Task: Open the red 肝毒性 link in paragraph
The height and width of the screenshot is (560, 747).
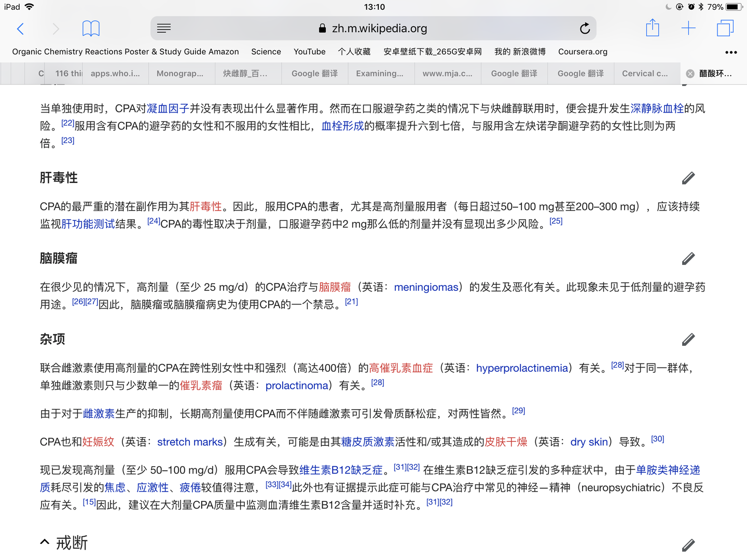Action: pos(205,206)
